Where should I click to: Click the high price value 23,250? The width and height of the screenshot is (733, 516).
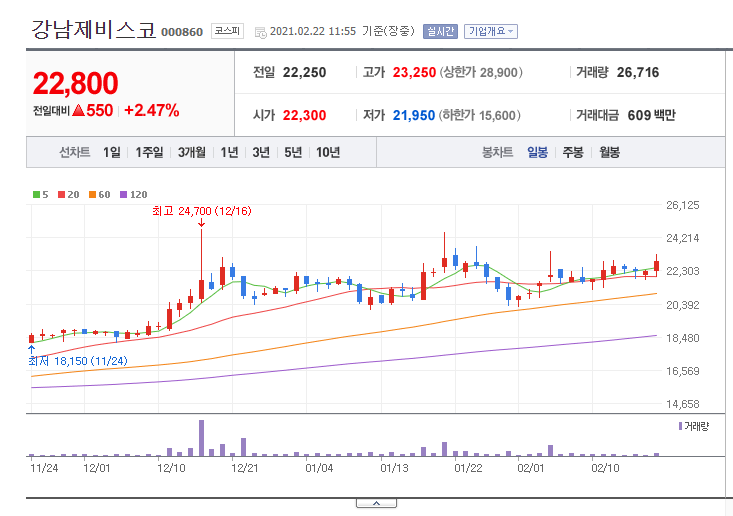414,72
